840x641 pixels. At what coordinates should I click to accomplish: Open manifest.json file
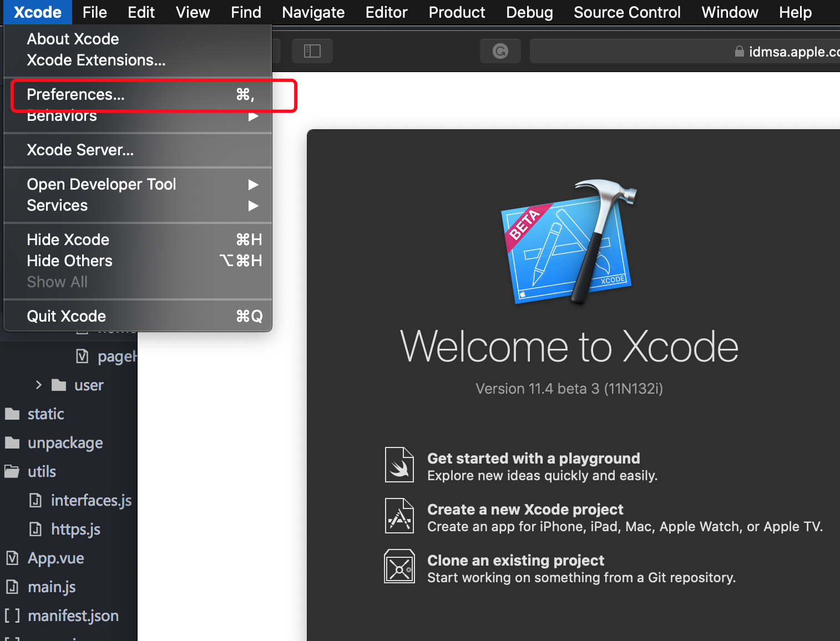coord(73,616)
